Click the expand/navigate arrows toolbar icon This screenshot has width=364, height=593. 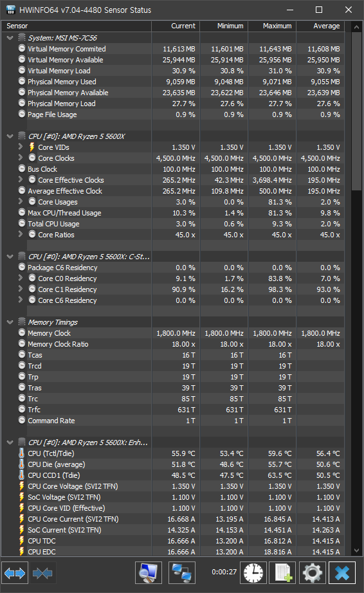point(15,573)
